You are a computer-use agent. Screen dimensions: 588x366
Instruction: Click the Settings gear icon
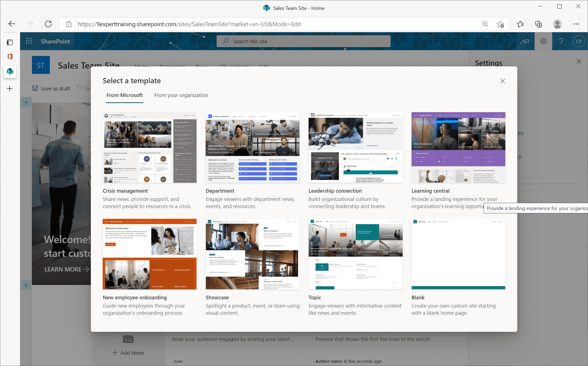pyautogui.click(x=543, y=41)
